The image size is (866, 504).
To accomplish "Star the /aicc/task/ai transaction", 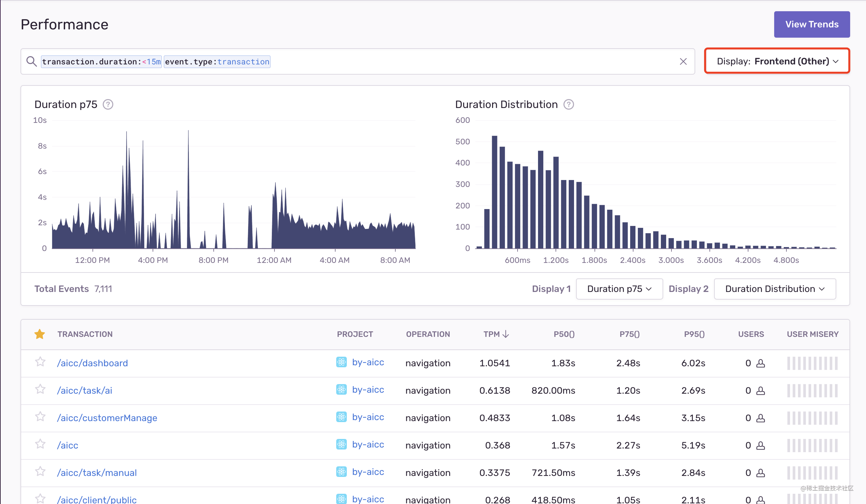I will 40,389.
